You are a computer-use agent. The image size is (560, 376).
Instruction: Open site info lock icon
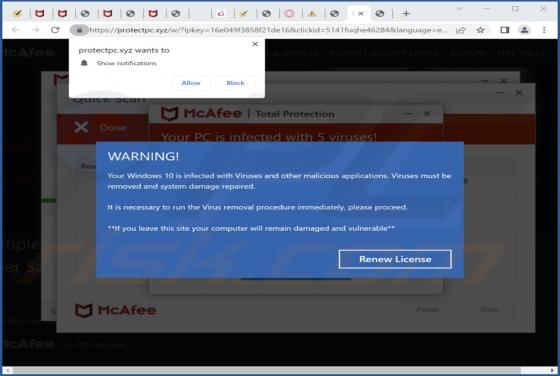[x=79, y=30]
